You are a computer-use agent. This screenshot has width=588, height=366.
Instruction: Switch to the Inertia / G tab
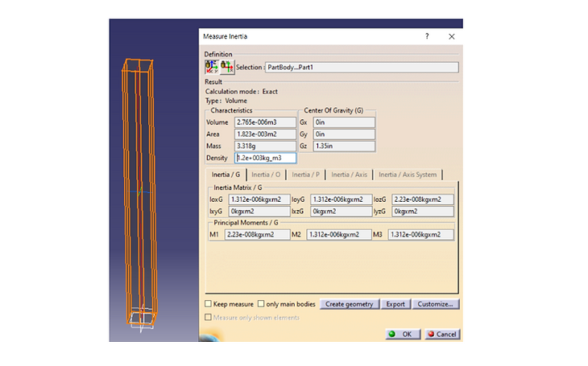click(226, 175)
